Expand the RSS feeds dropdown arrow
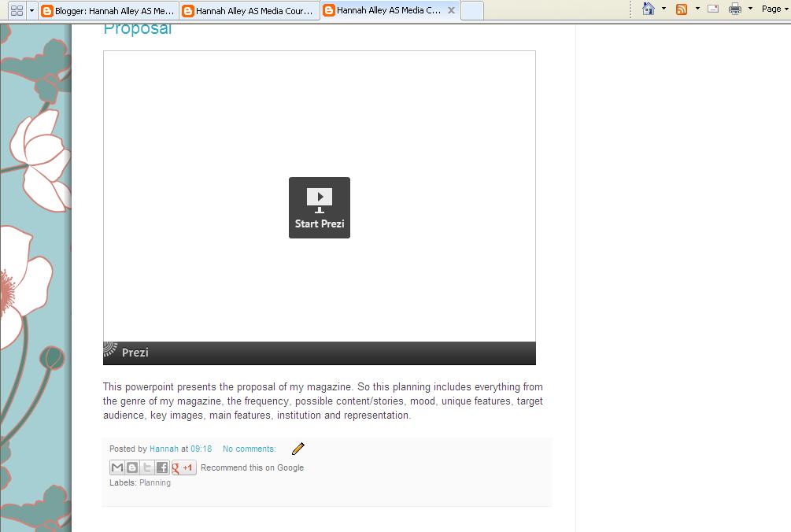Screen dimensions: 791x532 pos(697,9)
